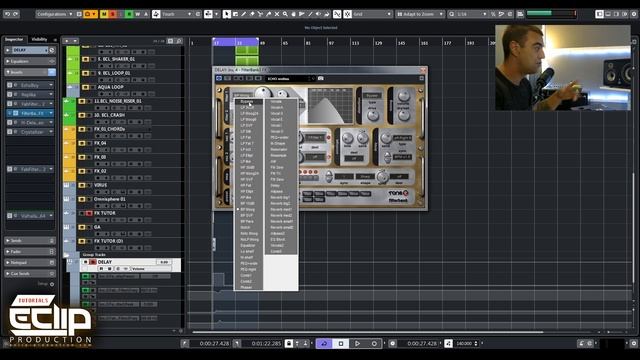The width and height of the screenshot is (640, 360).
Task: Expand the Sends section in the Inspector
Action: coord(29,240)
